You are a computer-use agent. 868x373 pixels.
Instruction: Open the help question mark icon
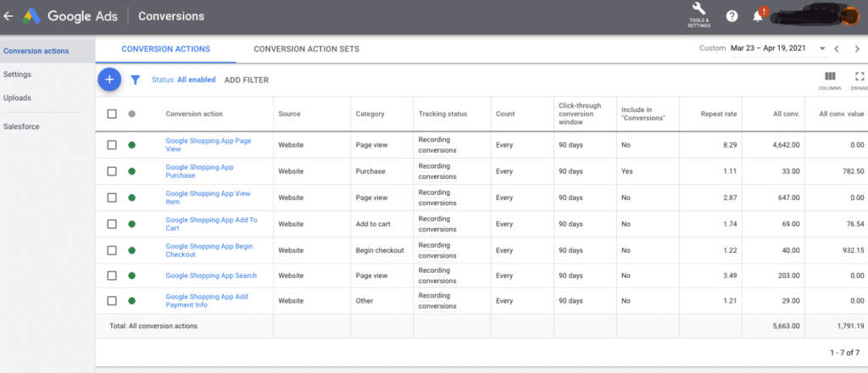pyautogui.click(x=732, y=17)
